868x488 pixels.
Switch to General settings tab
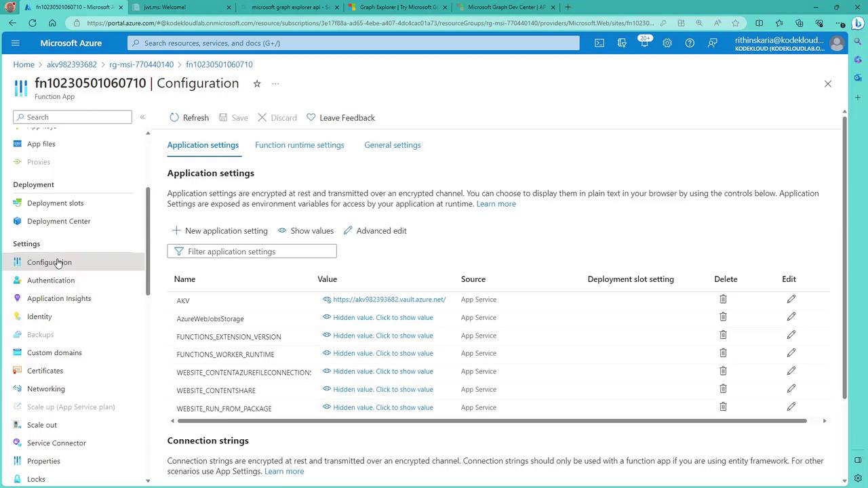(393, 145)
